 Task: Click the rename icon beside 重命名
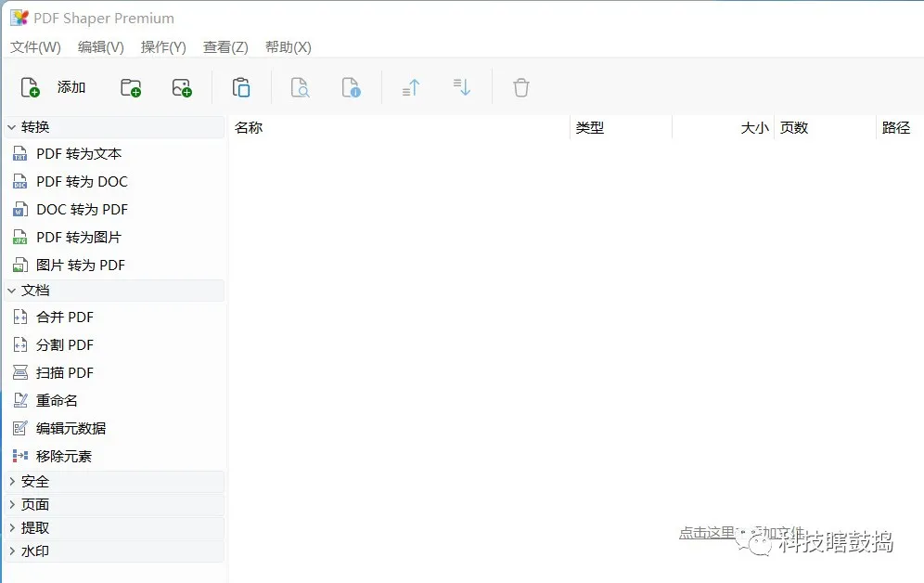coord(20,400)
